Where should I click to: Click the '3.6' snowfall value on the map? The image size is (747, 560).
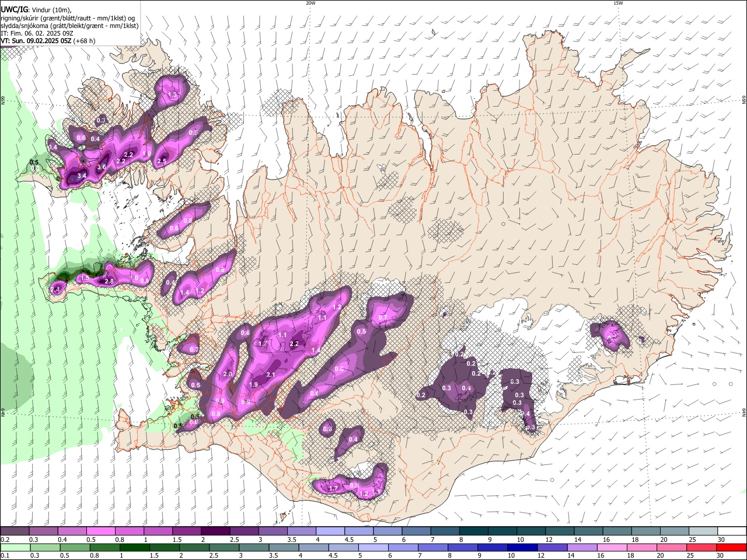click(x=102, y=167)
